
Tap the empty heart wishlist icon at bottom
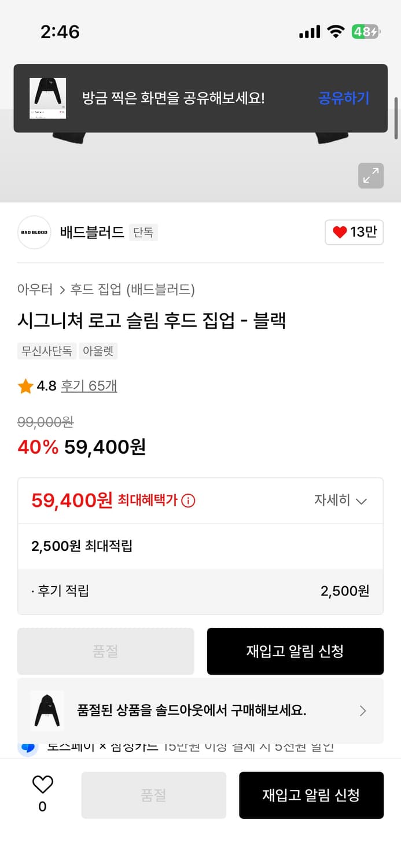41,787
